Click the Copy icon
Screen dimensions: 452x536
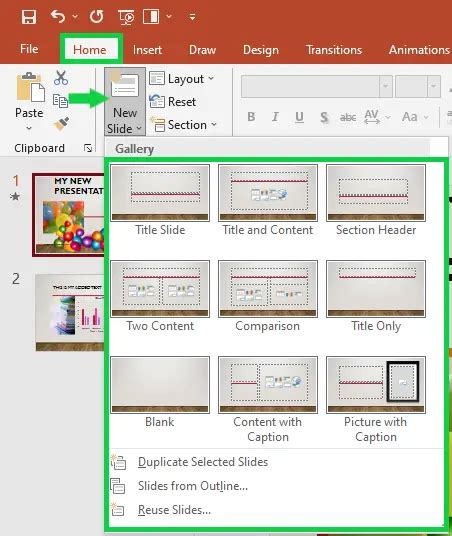pos(61,101)
